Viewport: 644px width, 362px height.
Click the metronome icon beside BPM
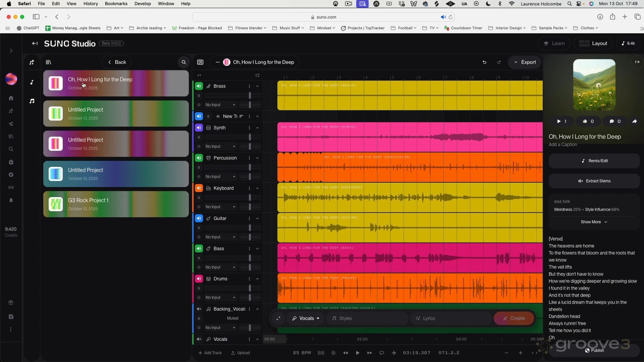(x=321, y=353)
